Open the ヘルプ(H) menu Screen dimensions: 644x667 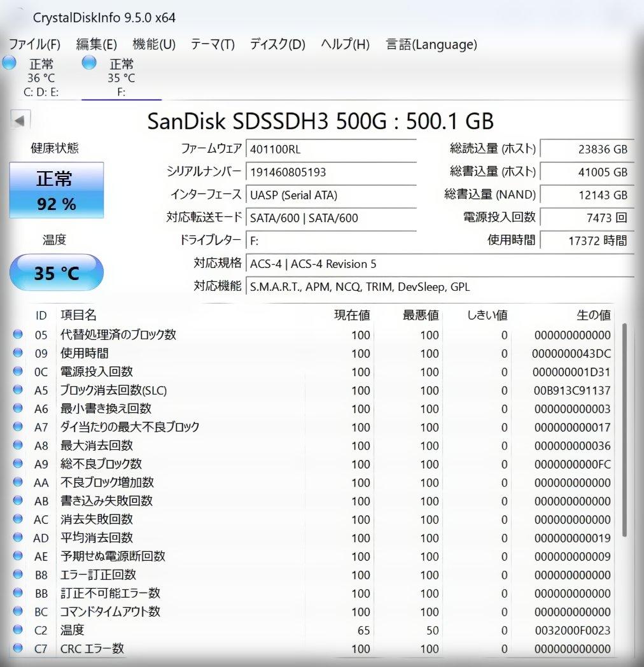(x=345, y=45)
